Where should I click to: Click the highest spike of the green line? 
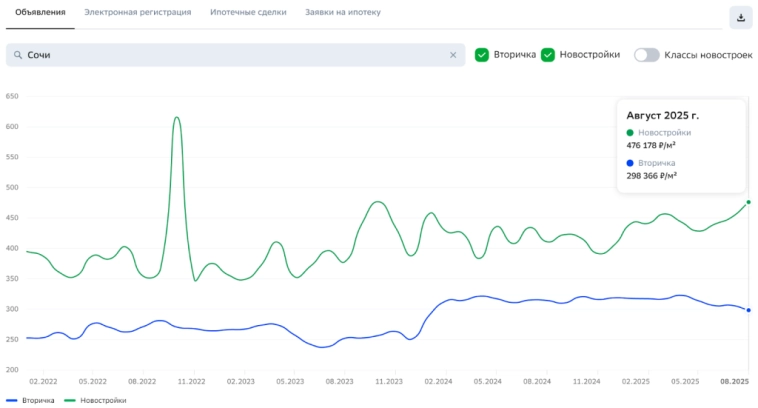[177, 118]
